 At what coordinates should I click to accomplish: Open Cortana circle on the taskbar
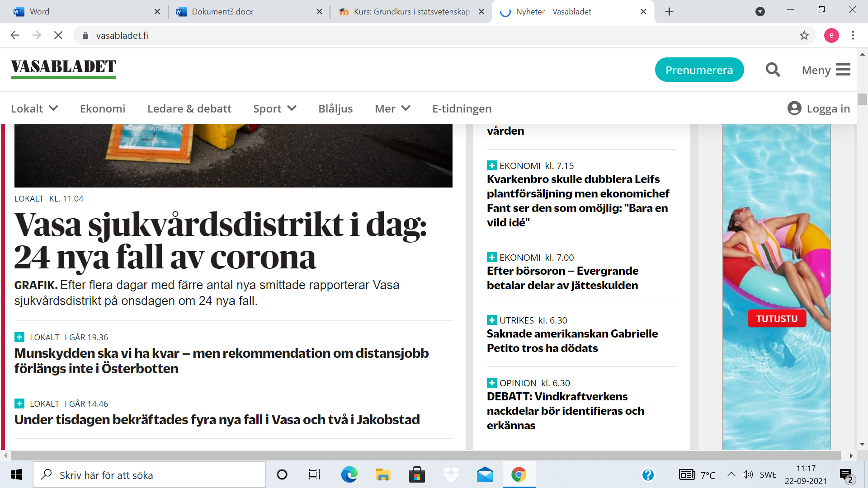tap(282, 475)
